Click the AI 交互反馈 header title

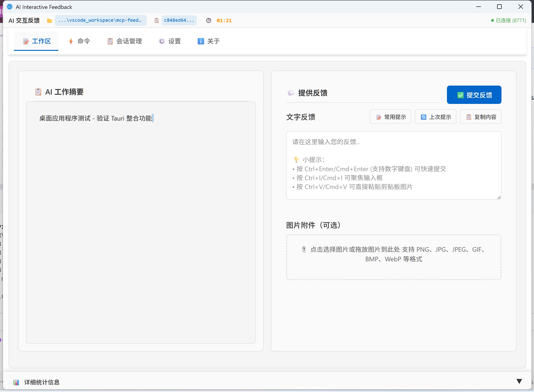coord(24,21)
